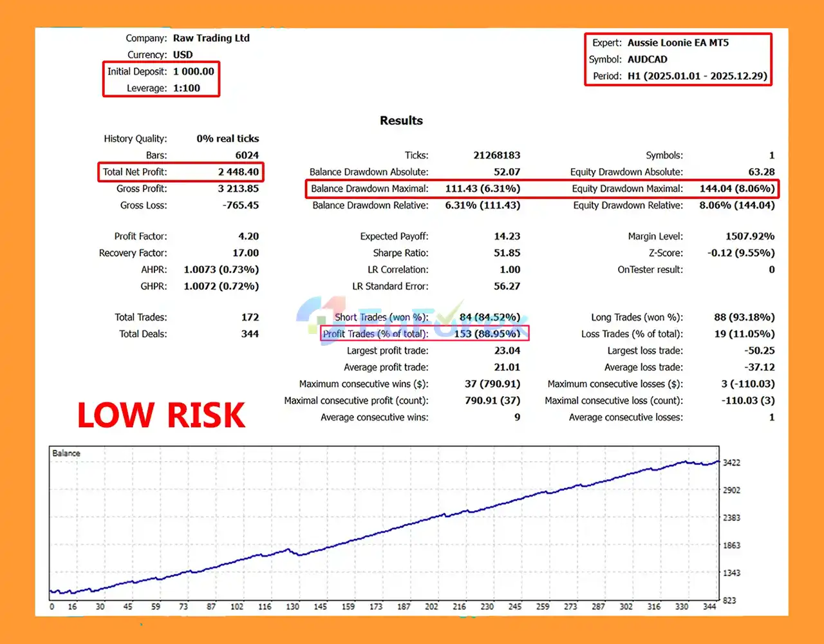Select the Balance Drawdown Maximal label
Image resolution: width=824 pixels, height=644 pixels.
[370, 189]
